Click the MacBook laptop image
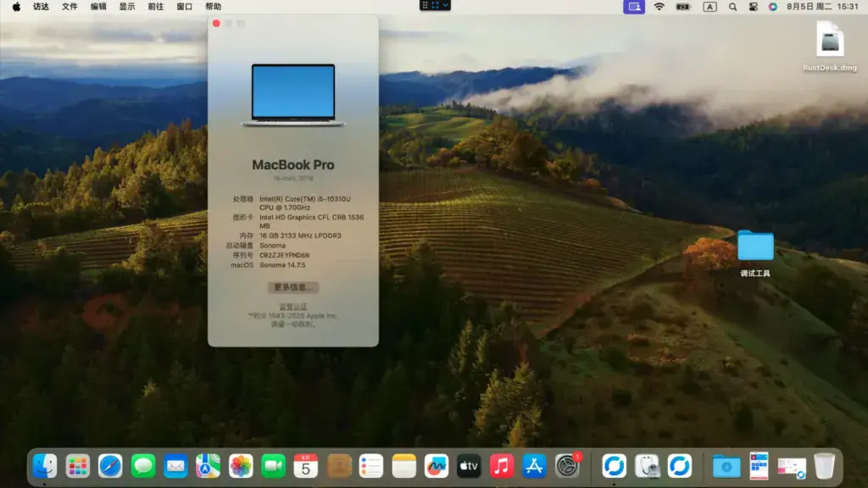The width and height of the screenshot is (868, 488). (293, 95)
